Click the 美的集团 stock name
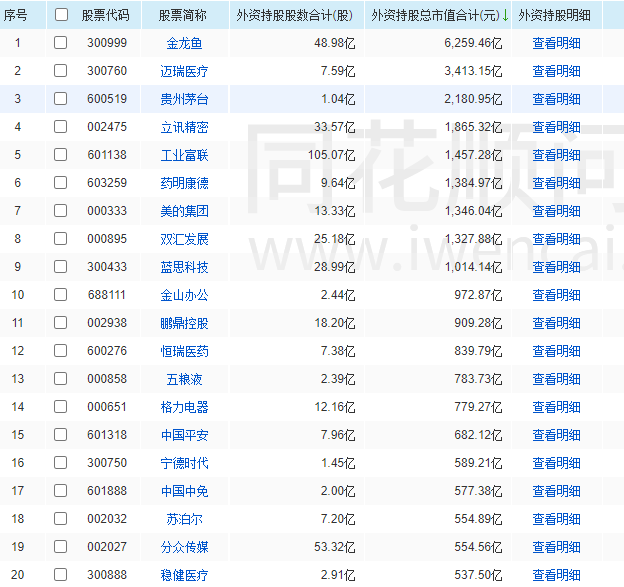 point(184,211)
